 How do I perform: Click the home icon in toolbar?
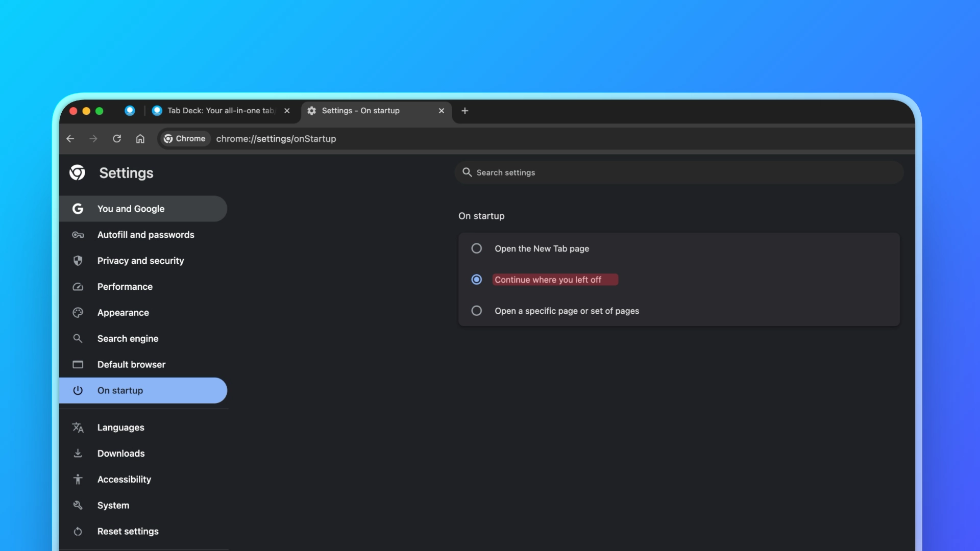pos(140,139)
